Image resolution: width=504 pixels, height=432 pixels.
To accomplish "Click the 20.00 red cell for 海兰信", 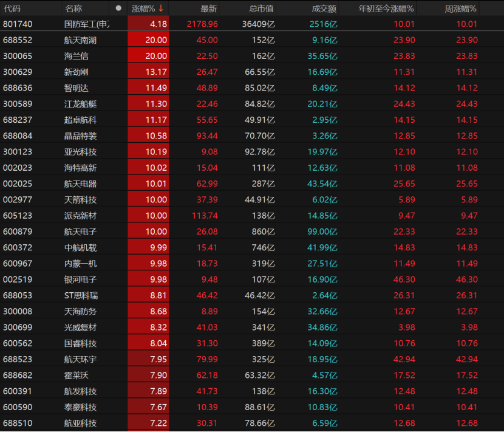I will [148, 56].
